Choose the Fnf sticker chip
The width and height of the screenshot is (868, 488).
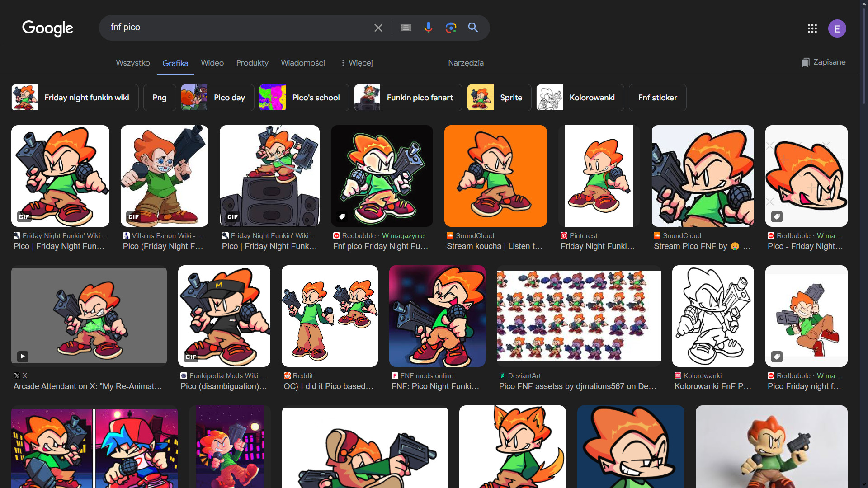pos(658,98)
